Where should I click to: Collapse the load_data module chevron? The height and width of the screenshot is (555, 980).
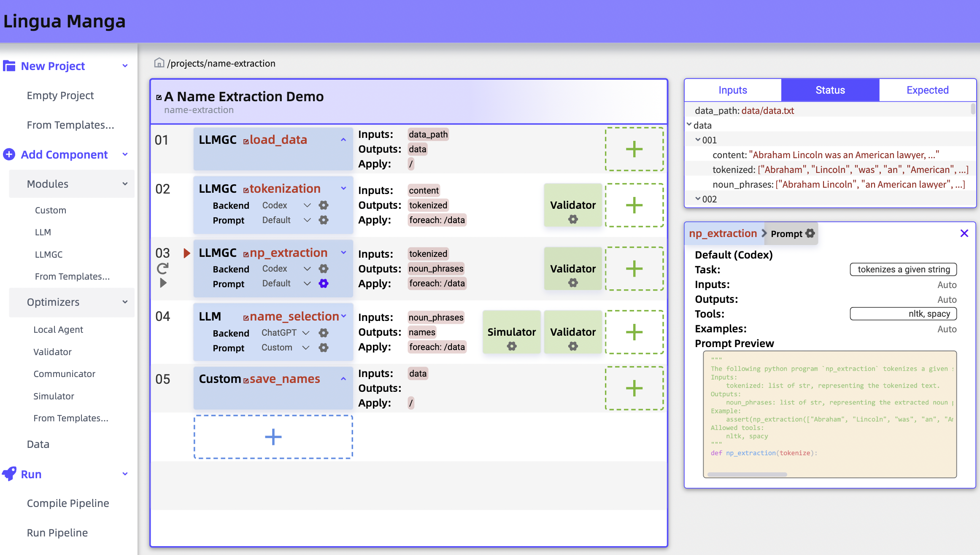point(343,140)
